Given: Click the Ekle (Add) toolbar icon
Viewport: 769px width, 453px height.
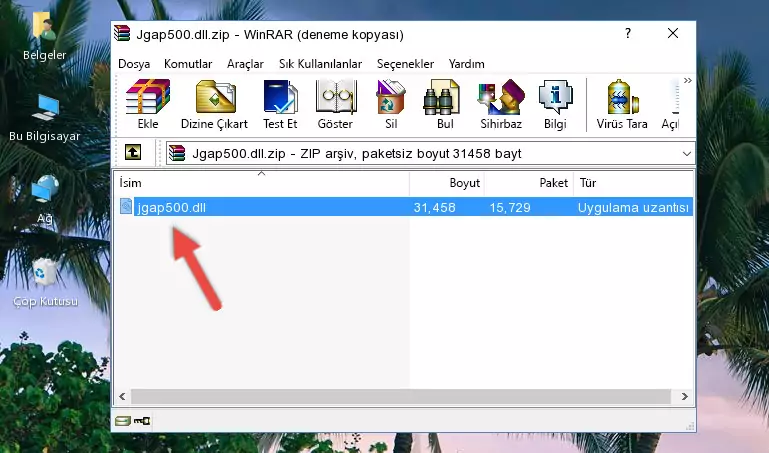Looking at the screenshot, I should 148,104.
